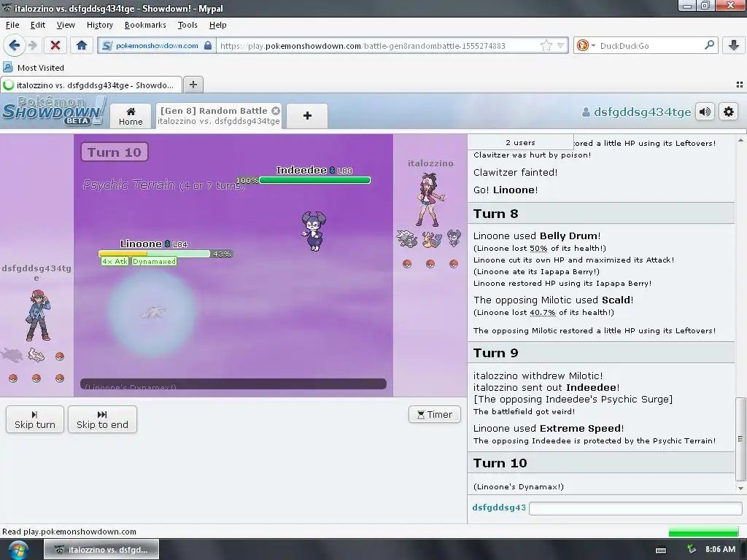Go back with the browser back arrow
747x560 pixels.
[x=15, y=46]
